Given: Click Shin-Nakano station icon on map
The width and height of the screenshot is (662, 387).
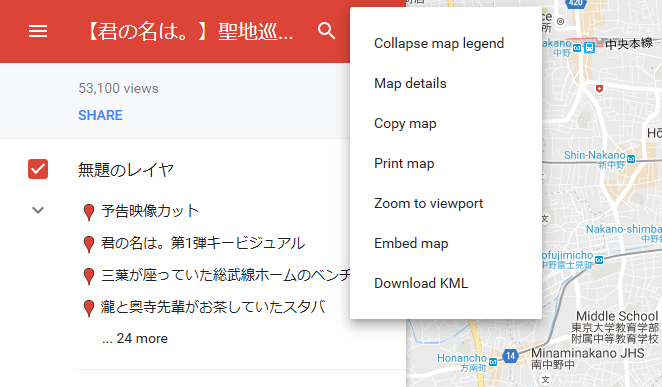Looking at the screenshot, I should [631, 159].
